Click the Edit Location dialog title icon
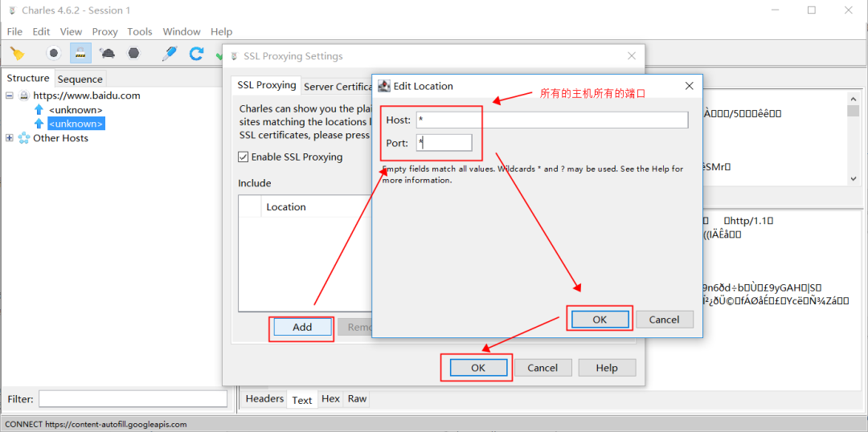 tap(384, 86)
